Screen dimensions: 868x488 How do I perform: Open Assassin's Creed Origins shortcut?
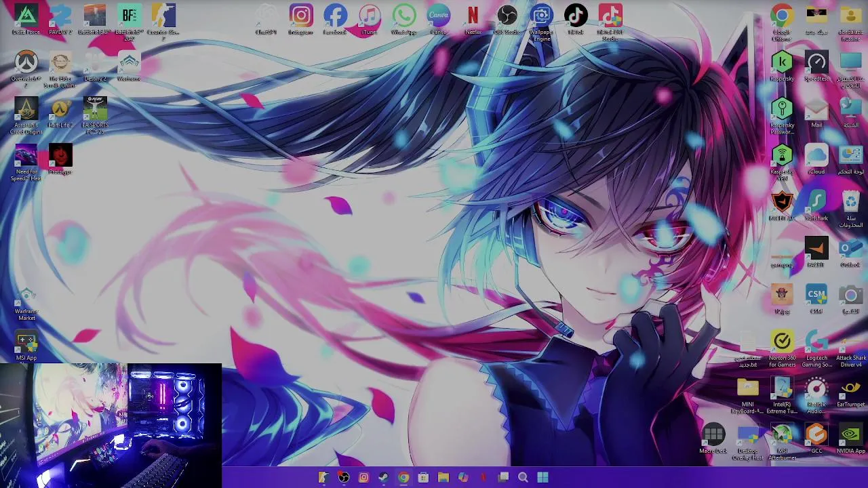click(26, 115)
